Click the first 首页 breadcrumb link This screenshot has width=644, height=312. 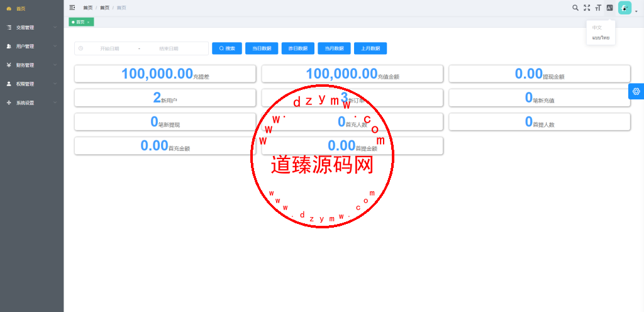(x=88, y=8)
